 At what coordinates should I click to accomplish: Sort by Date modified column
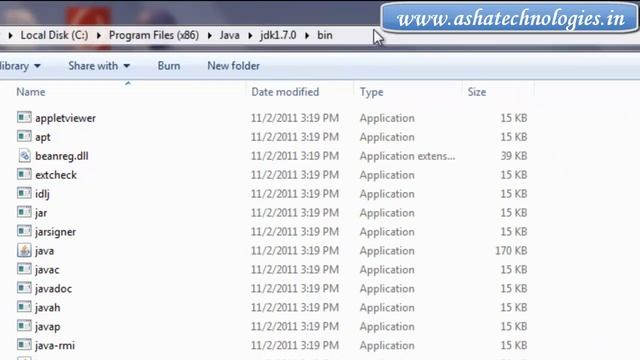tap(285, 92)
